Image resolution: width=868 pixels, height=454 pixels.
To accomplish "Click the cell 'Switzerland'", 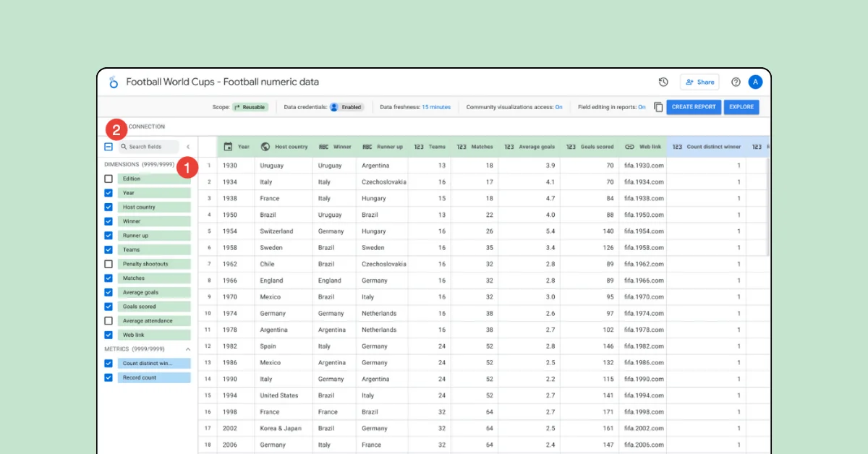I will [x=276, y=231].
